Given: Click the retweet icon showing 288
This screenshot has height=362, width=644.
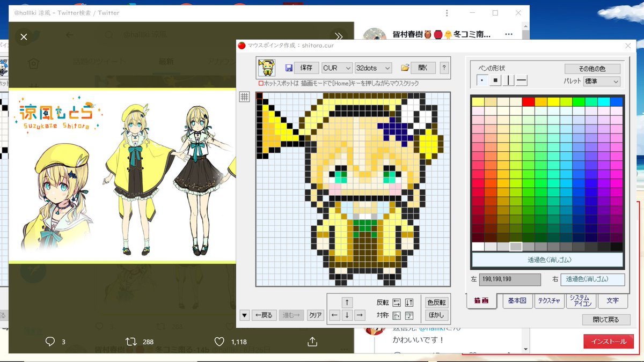Looking at the screenshot, I should click(x=130, y=342).
